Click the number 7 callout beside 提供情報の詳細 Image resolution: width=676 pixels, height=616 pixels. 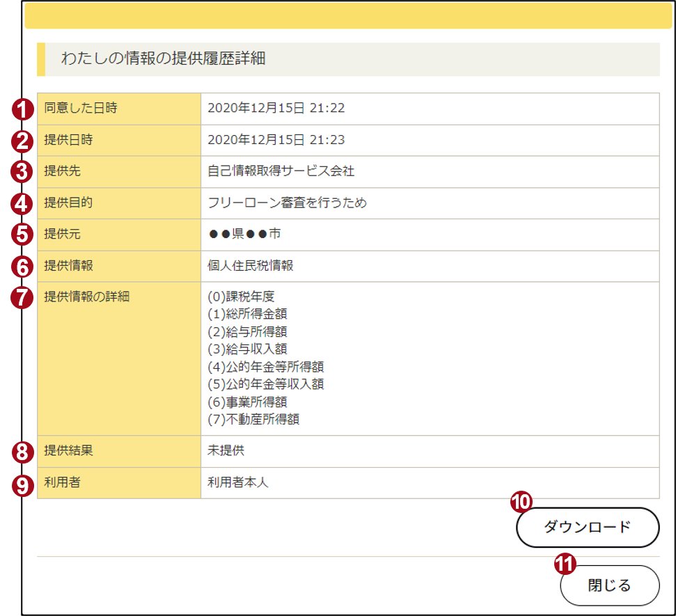pos(23,297)
